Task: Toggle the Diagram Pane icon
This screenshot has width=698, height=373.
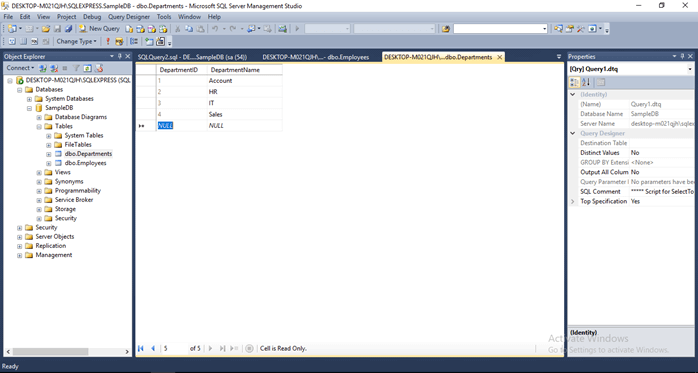Action: click(x=12, y=41)
